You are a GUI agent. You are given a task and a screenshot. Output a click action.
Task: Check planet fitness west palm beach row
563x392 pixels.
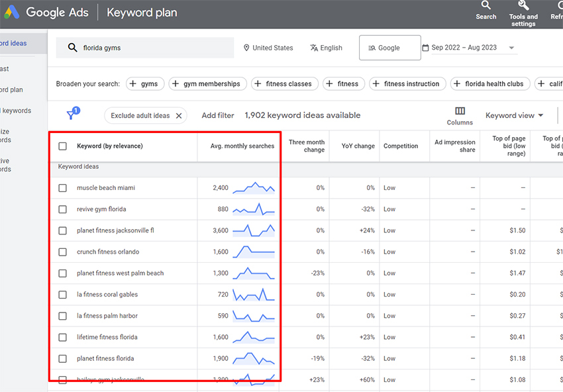62,273
